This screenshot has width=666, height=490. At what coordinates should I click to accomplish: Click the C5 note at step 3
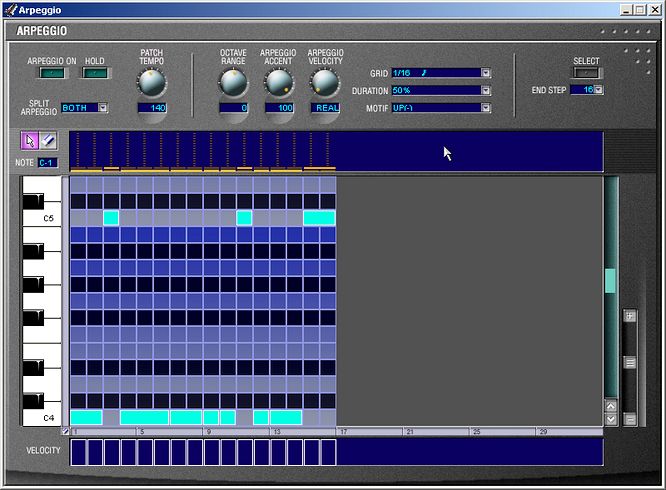111,218
